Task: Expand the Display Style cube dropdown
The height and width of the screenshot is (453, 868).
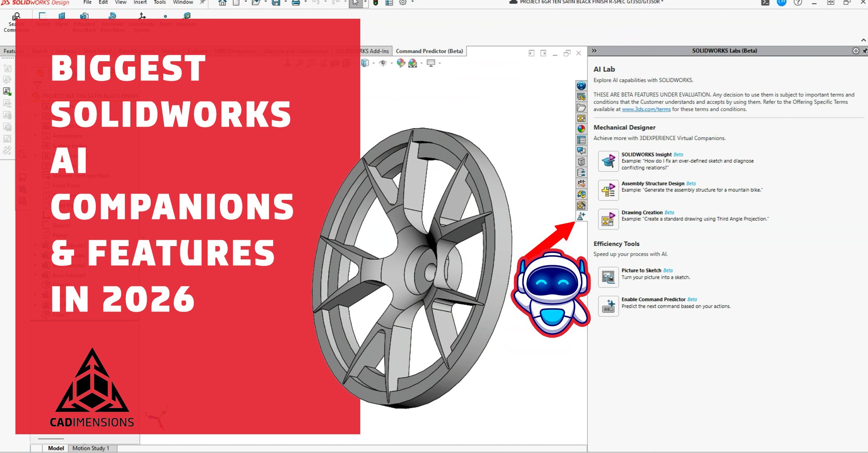Action: pos(373,63)
